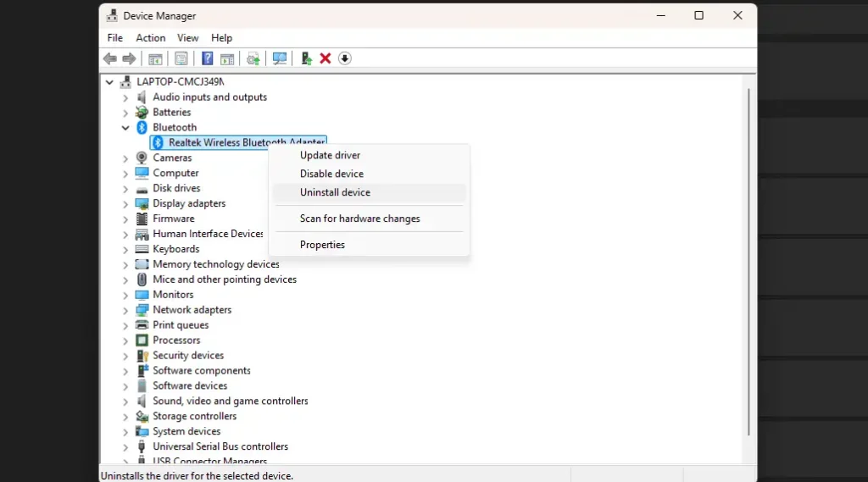
Task: Select the Software devices item
Action: pyautogui.click(x=190, y=385)
